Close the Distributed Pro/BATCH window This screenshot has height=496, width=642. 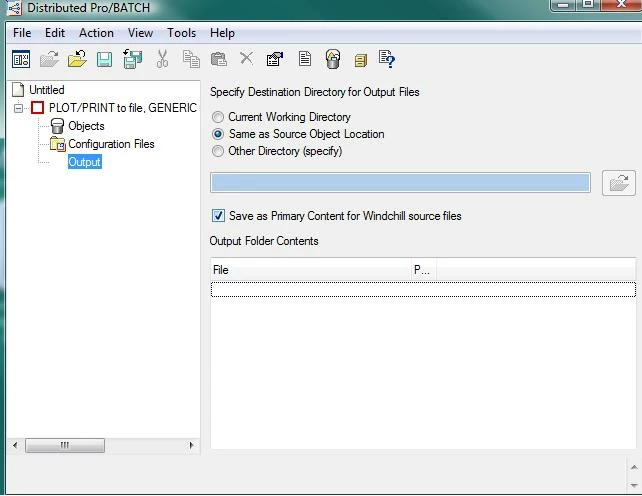point(621,5)
